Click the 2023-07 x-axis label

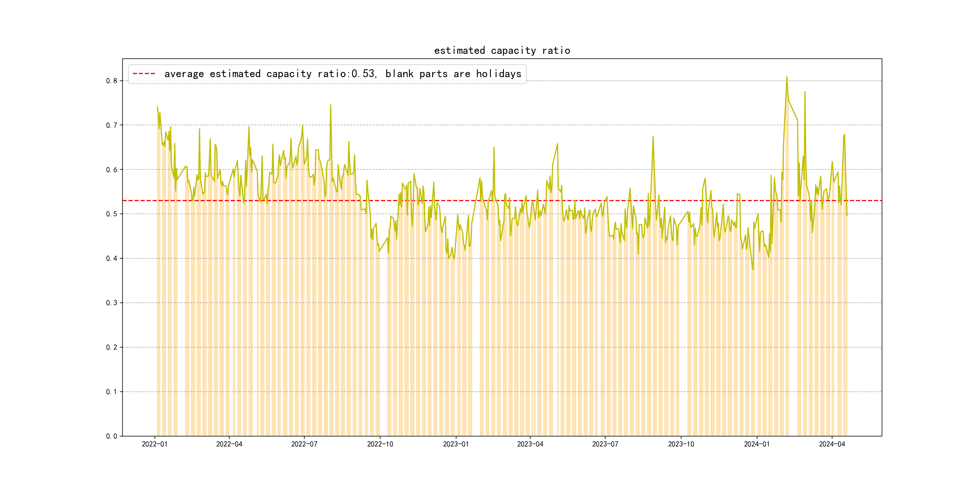(x=605, y=444)
